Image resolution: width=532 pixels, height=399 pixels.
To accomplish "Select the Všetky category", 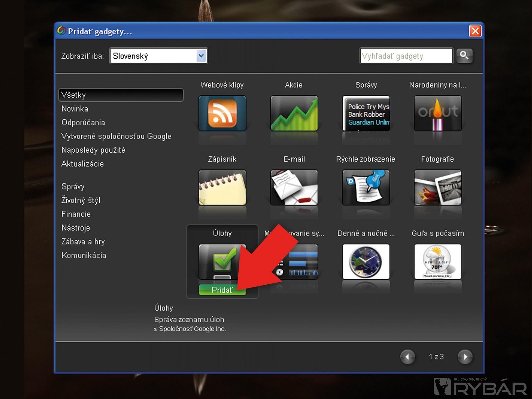I will coord(121,95).
